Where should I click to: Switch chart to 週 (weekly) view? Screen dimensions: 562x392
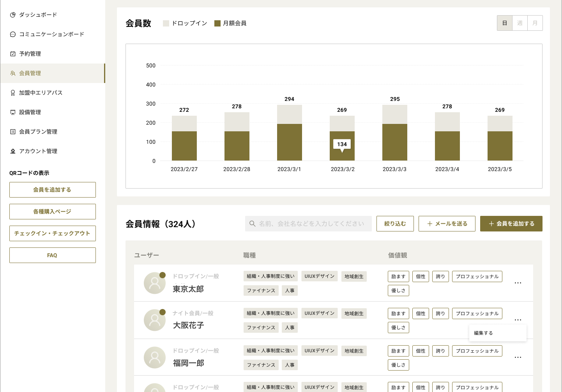tap(520, 23)
